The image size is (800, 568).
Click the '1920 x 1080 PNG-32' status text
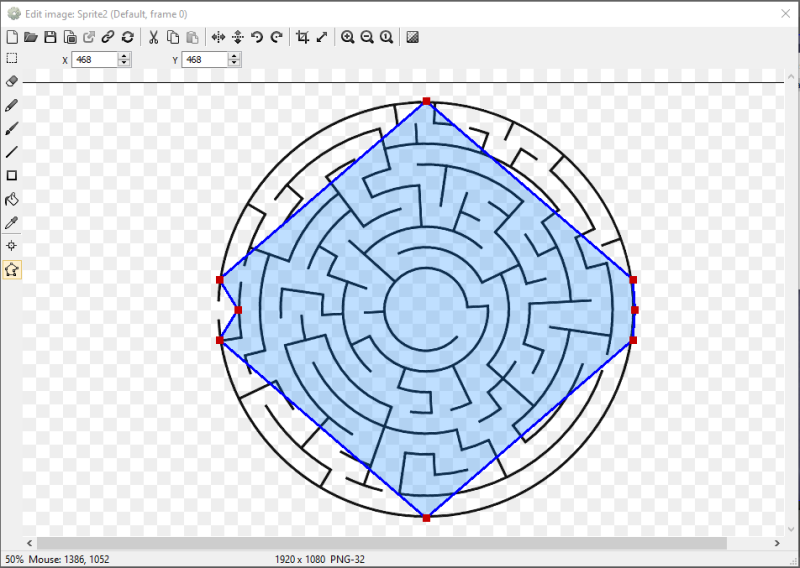320,559
